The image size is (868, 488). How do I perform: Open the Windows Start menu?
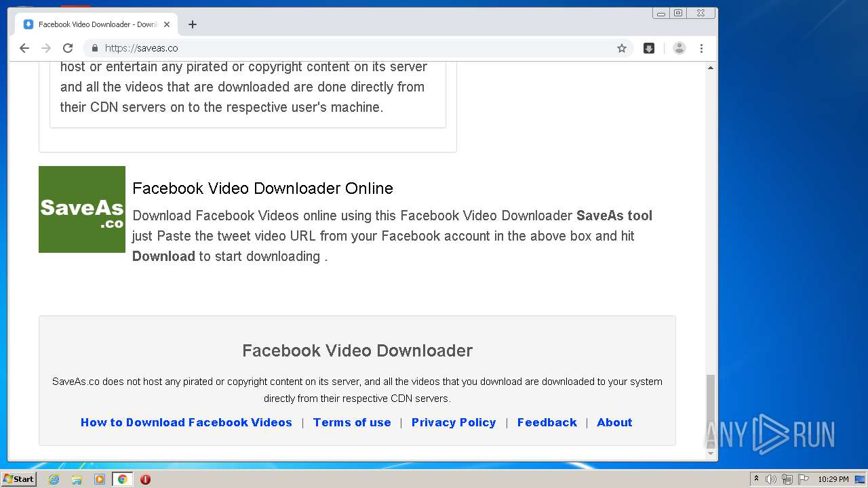click(x=19, y=479)
